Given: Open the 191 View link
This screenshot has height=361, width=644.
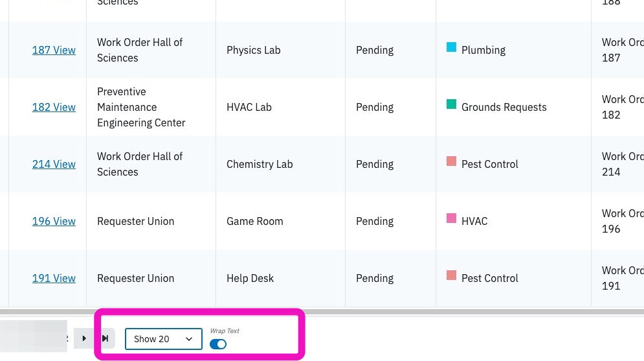Looking at the screenshot, I should pos(54,278).
